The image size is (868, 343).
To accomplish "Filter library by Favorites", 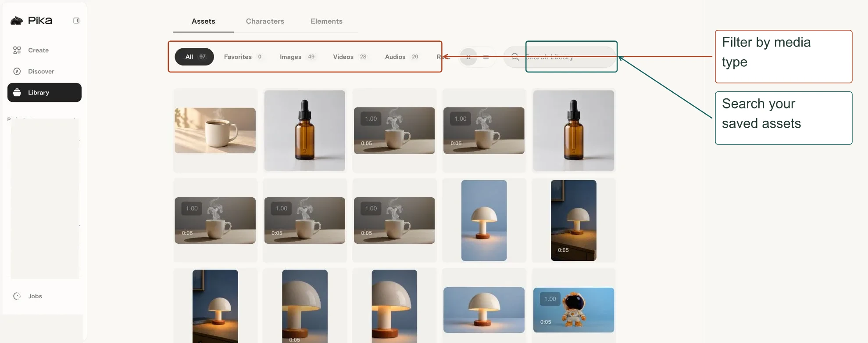I will (243, 57).
